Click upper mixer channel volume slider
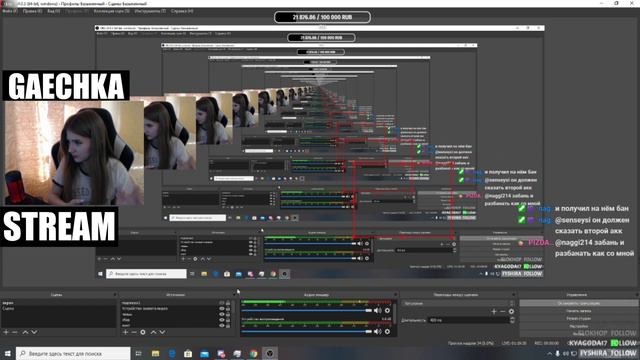 307,311
